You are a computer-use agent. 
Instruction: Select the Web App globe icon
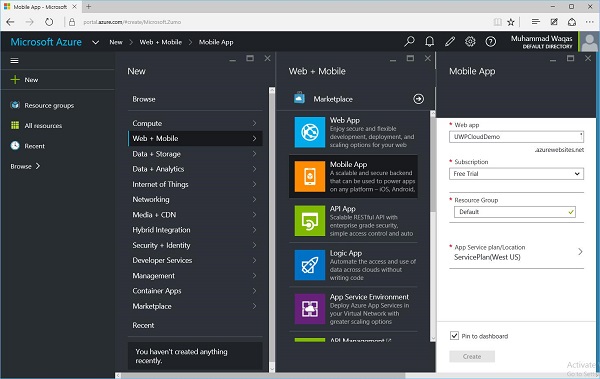(x=310, y=132)
